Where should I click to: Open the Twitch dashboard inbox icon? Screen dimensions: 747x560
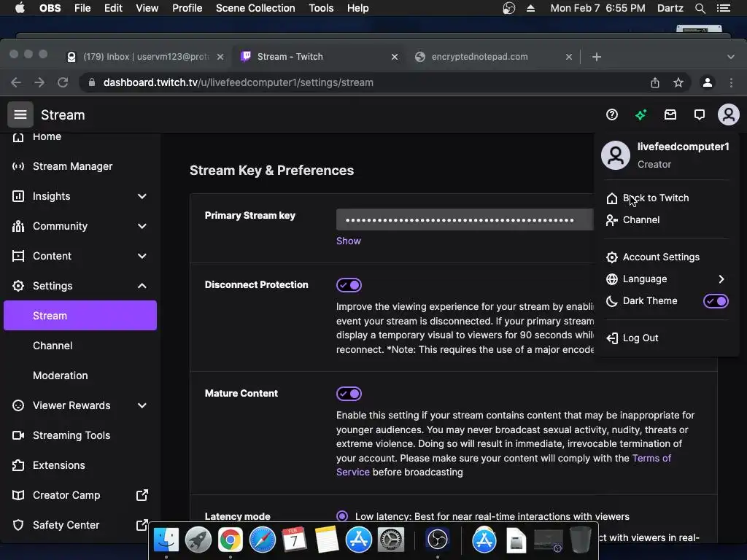click(670, 114)
